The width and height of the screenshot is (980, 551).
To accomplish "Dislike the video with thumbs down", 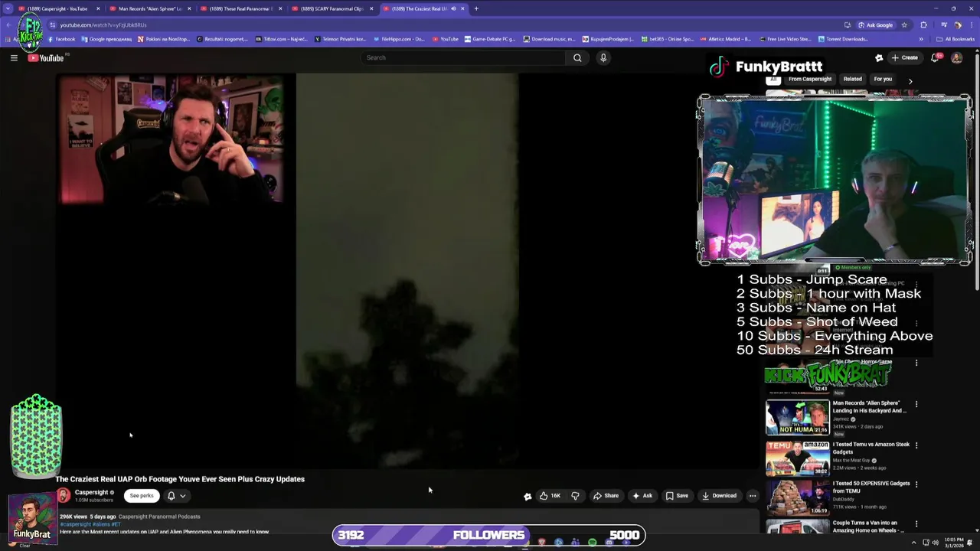I will coord(575,496).
